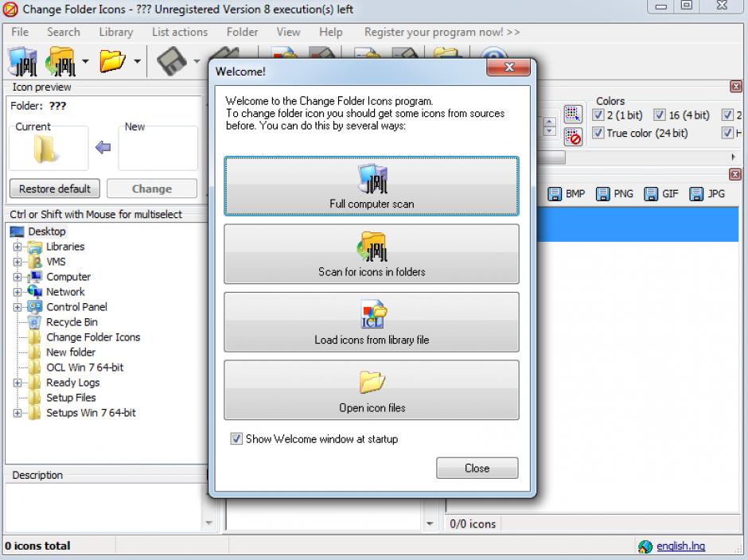
Task: Click the app icon in title bar
Action: 10,9
